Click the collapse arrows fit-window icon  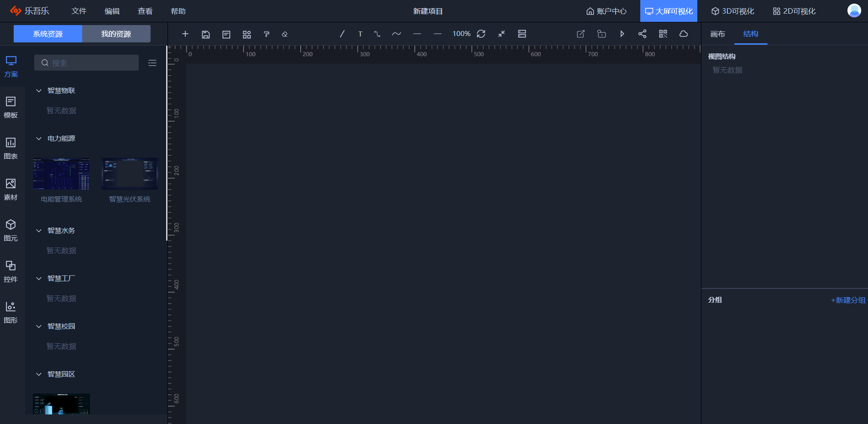502,34
